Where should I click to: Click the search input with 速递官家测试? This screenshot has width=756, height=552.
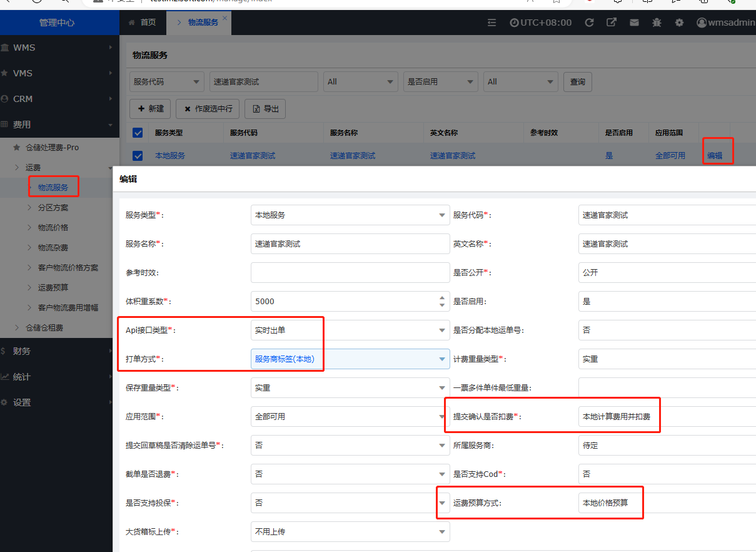tap(265, 81)
